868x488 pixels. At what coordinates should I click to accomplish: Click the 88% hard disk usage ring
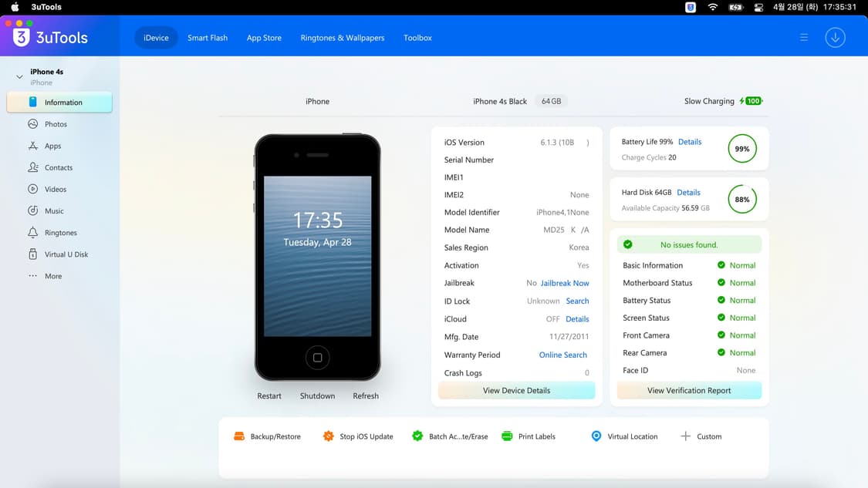[x=742, y=199]
